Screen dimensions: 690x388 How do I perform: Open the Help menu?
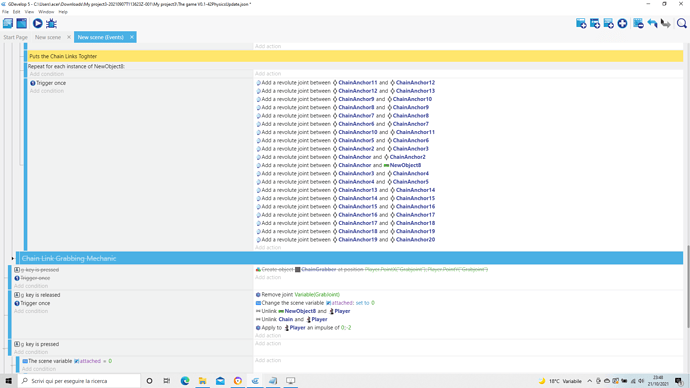(x=63, y=12)
